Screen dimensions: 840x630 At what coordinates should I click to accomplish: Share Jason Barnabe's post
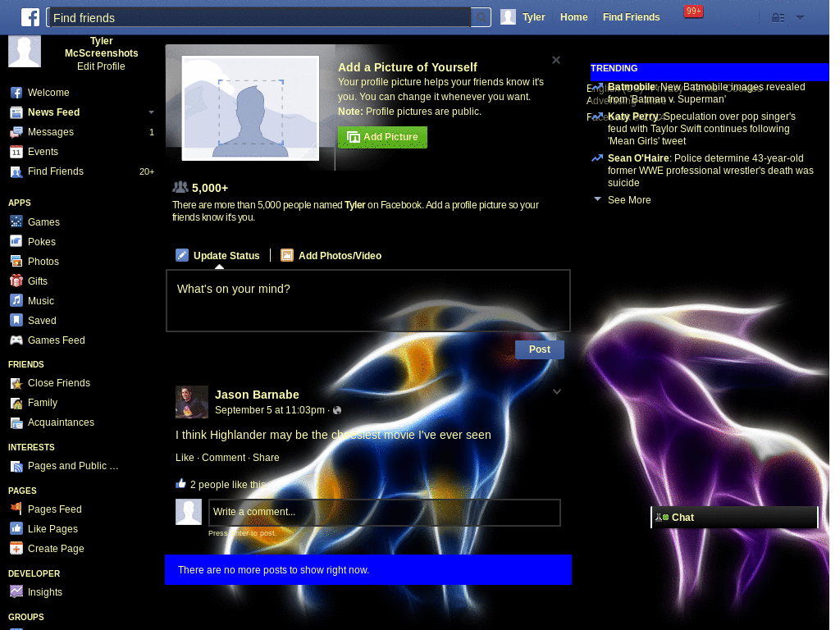266,458
